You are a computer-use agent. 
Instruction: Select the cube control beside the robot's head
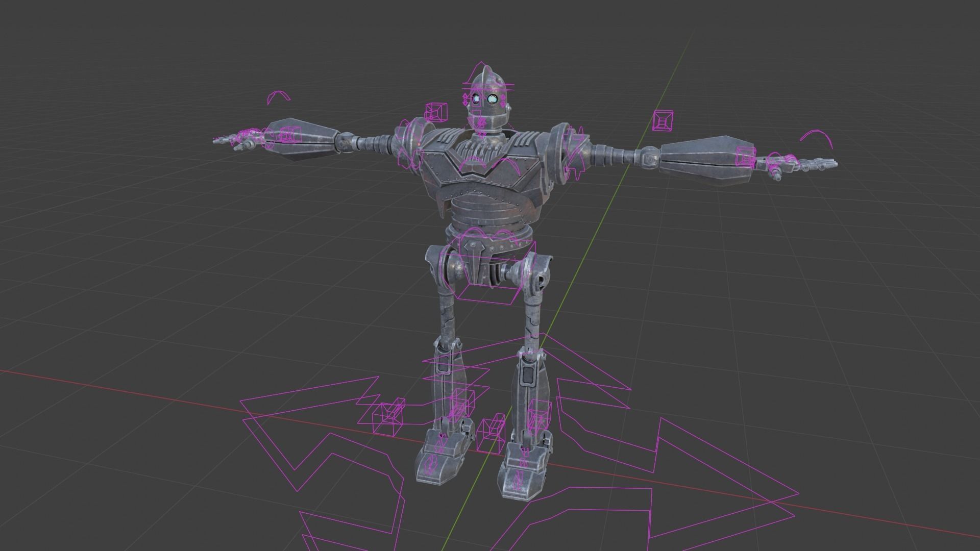[436, 112]
